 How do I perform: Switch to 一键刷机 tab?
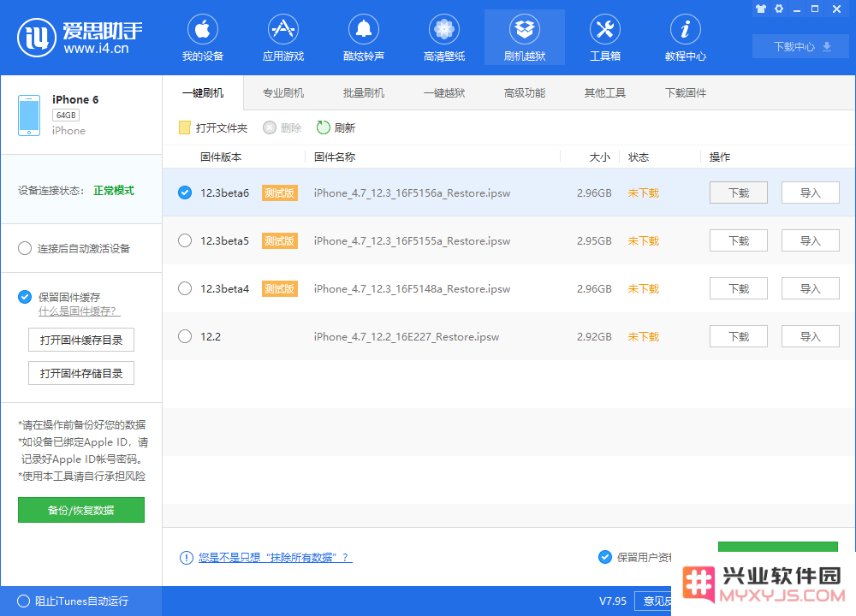coord(203,92)
